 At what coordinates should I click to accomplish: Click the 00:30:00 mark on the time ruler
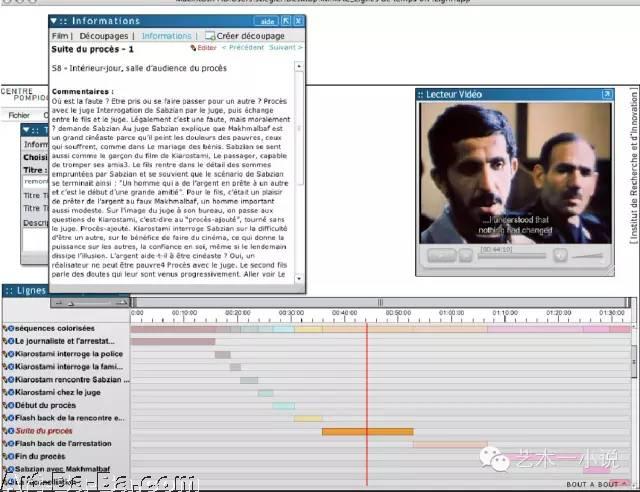(291, 313)
